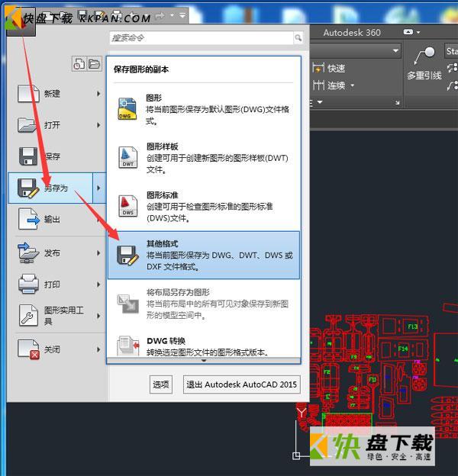The height and width of the screenshot is (476, 458).
Task: Click 退出 Autodesk AutoCAD 2015 button
Action: [x=242, y=384]
